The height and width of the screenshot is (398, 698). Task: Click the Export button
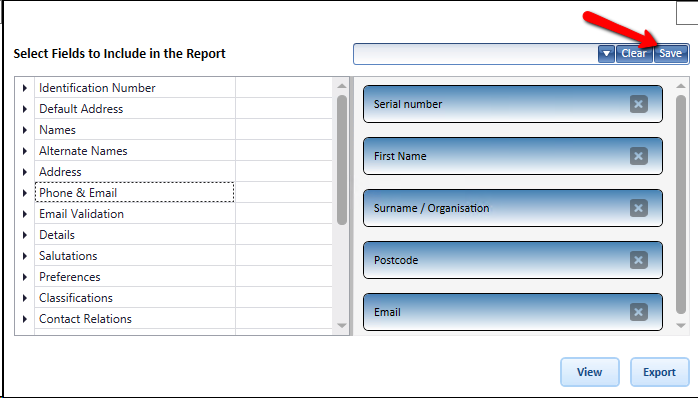coord(659,372)
